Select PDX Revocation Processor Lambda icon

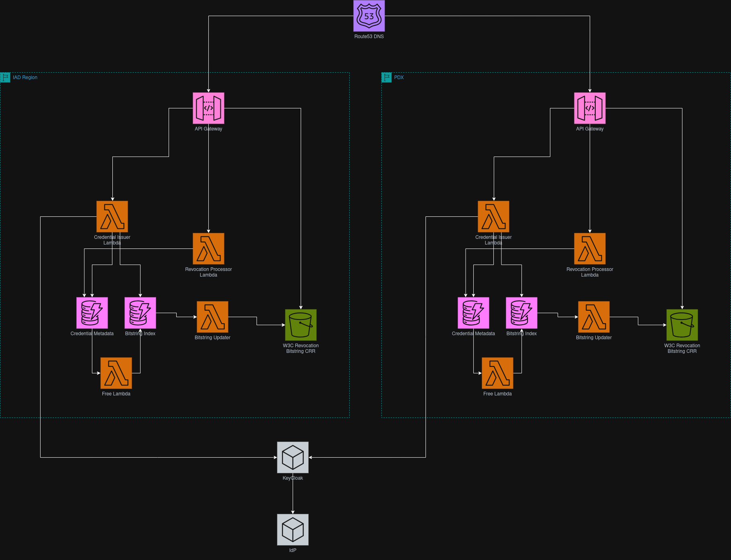point(590,249)
